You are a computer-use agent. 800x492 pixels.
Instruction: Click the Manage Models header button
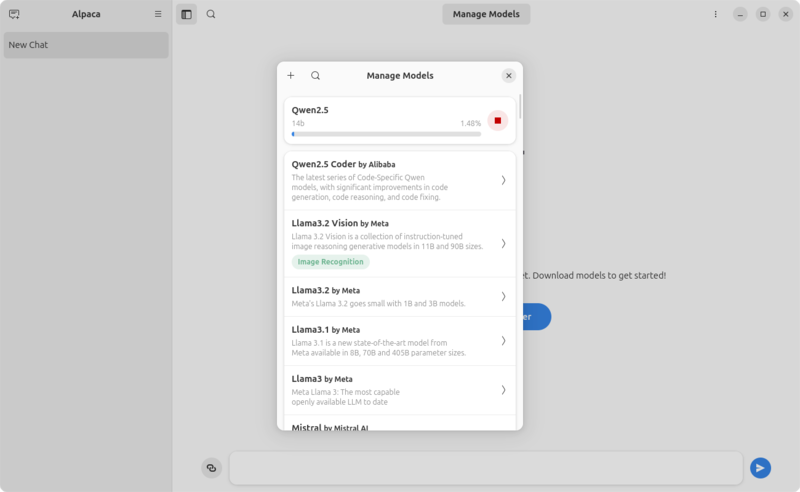point(486,14)
